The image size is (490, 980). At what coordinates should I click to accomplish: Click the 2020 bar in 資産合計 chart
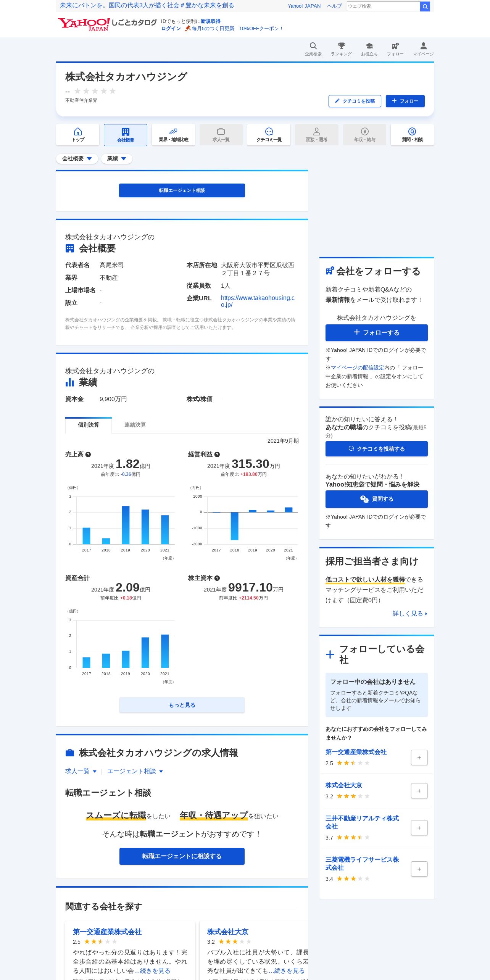tap(145, 652)
